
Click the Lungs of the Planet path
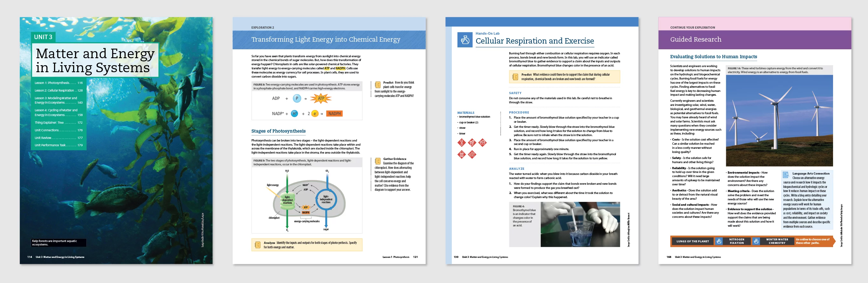tap(692, 241)
